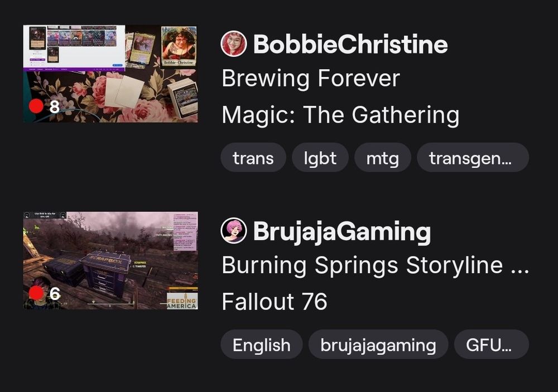
Task: Open the Brewing Forever stream title
Action: (311, 78)
